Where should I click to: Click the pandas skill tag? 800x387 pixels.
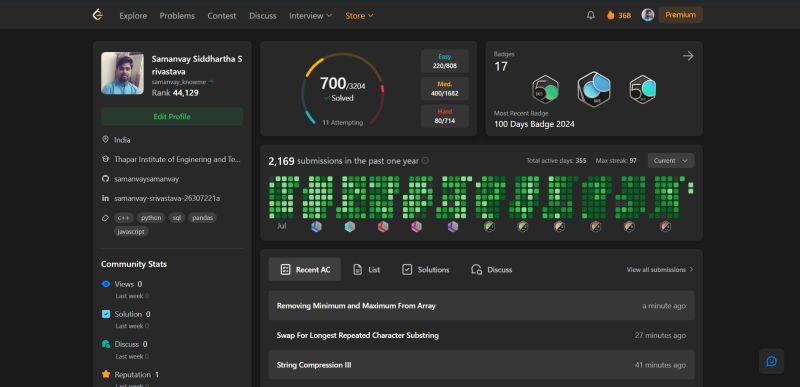pyautogui.click(x=203, y=218)
